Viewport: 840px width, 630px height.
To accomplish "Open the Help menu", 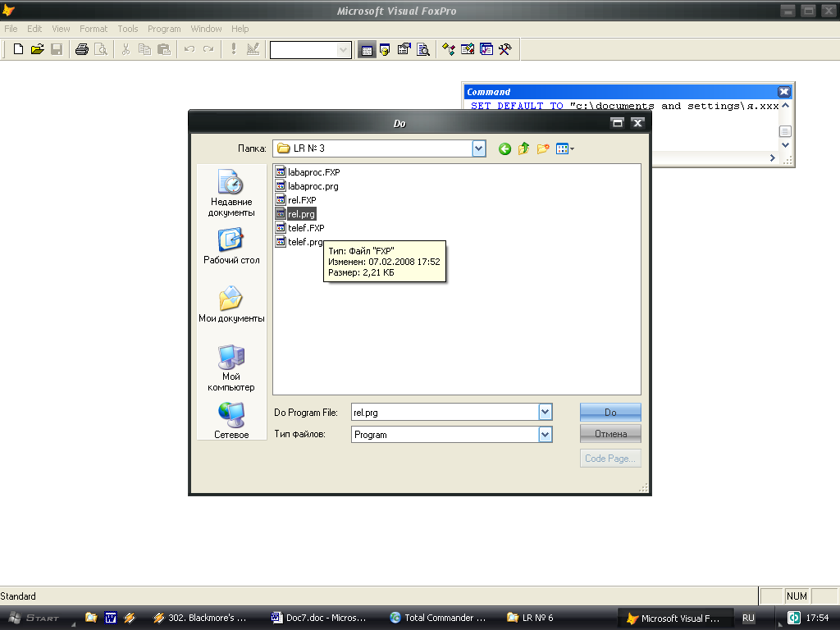I will point(240,29).
